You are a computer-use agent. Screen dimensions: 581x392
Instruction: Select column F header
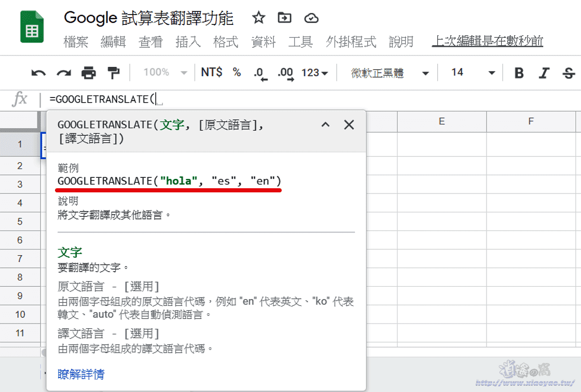[531, 121]
